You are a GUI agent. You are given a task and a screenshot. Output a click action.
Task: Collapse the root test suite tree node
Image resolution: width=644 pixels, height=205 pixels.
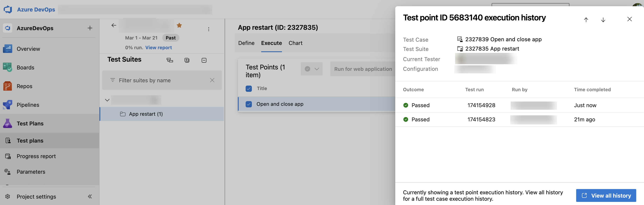coord(107,100)
